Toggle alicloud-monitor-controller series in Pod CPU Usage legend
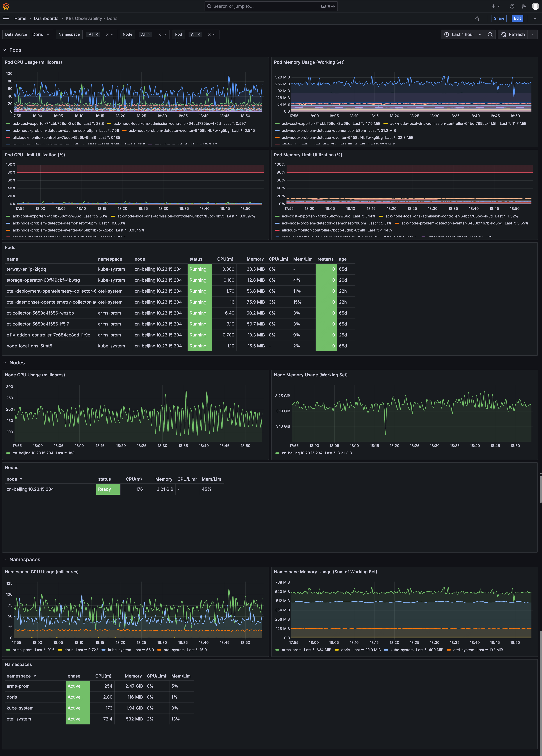542x756 pixels. (54, 137)
